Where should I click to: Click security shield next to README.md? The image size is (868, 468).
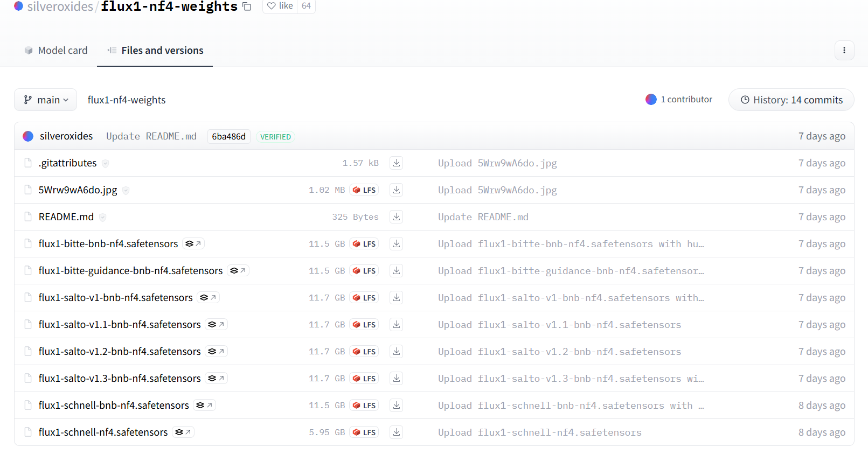pos(102,218)
